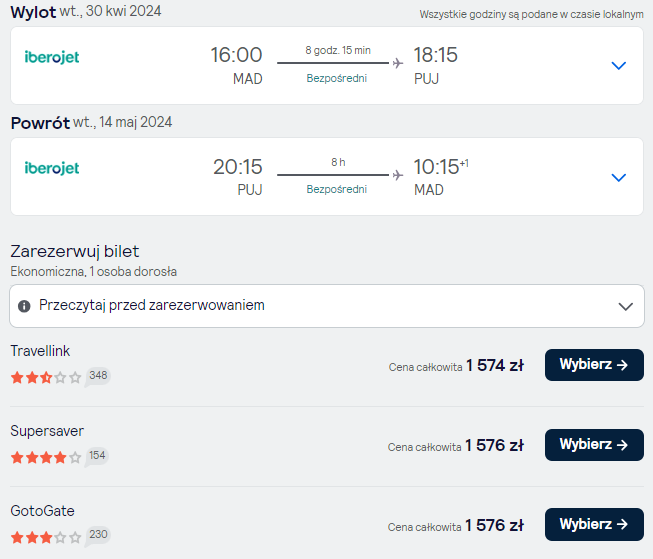Click the iberojet logo on return flight

coord(52,168)
